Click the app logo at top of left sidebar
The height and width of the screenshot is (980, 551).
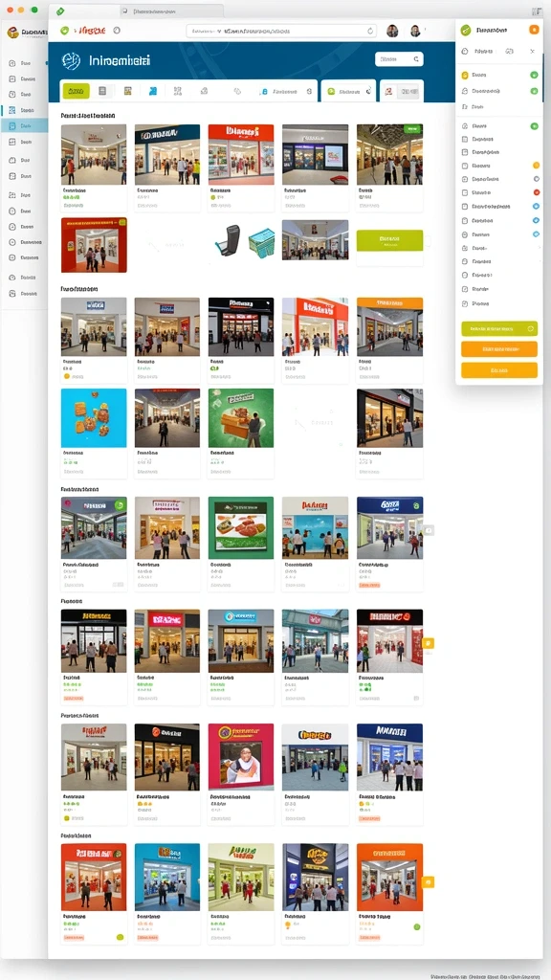point(12,33)
